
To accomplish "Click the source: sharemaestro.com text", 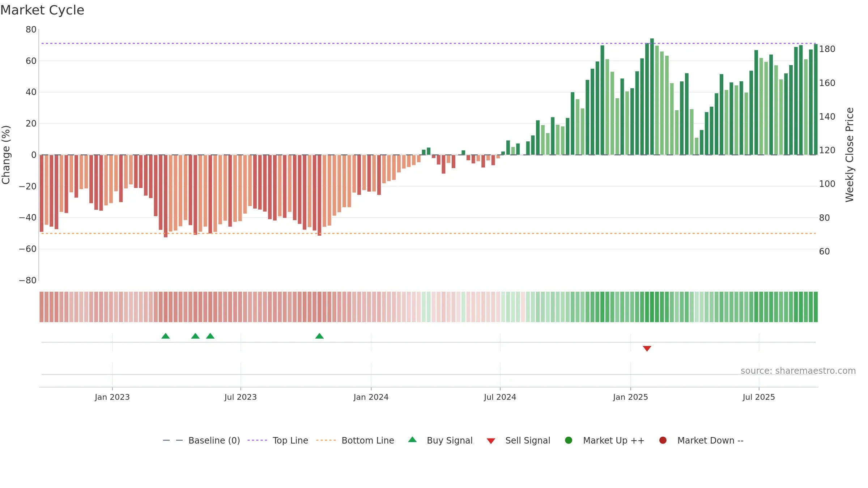I will (798, 371).
